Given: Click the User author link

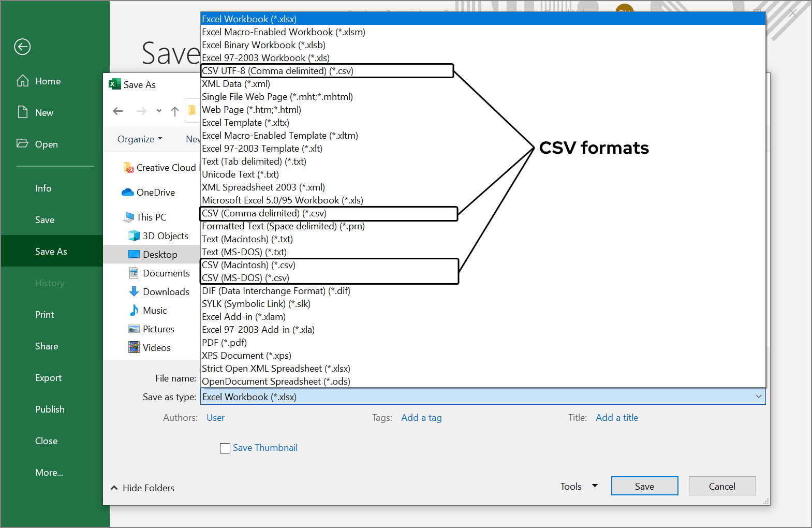Looking at the screenshot, I should point(215,418).
